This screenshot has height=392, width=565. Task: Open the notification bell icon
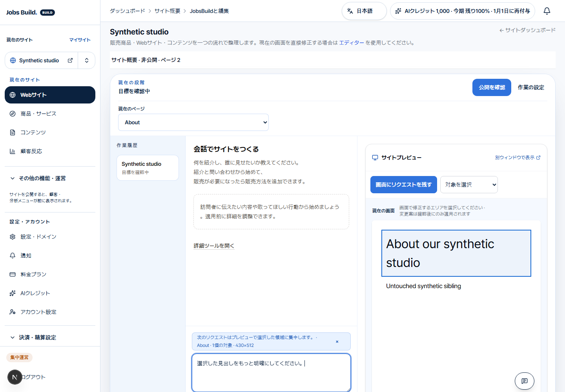(x=547, y=11)
